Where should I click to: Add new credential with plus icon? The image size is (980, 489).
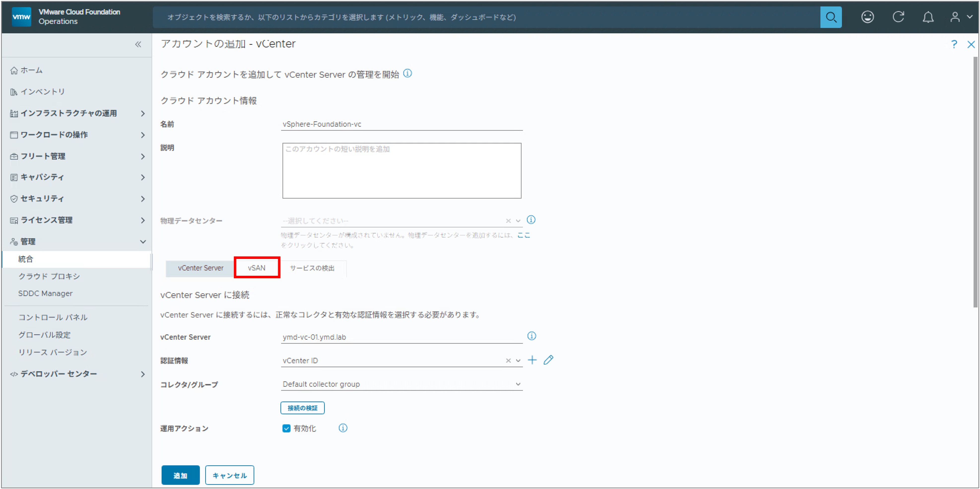click(532, 360)
